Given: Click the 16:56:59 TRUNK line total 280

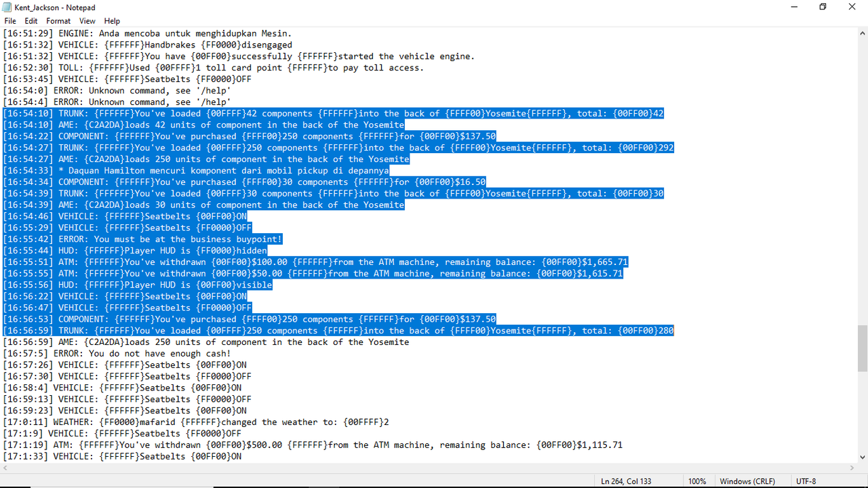Looking at the screenshot, I should coord(338,331).
